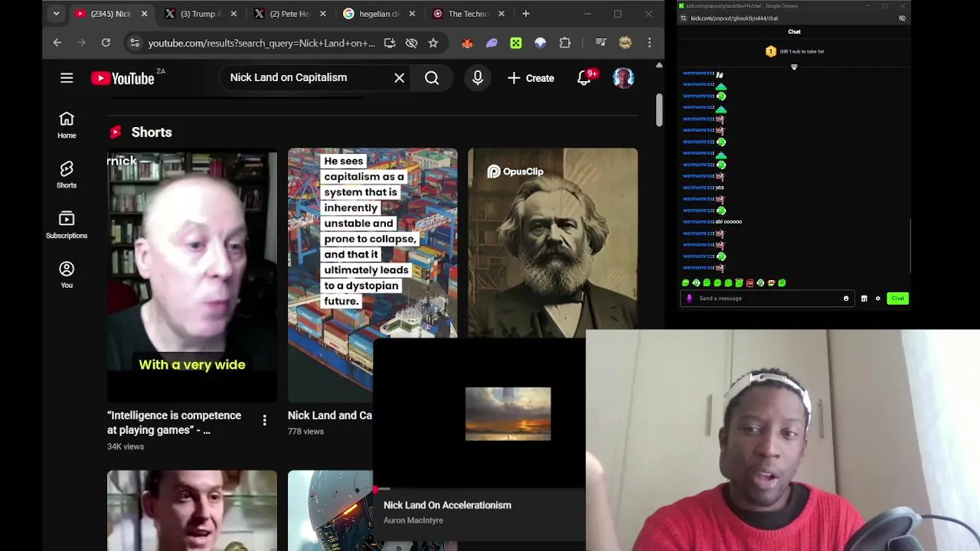Click 'Gift 1 sub to take 1st' banner
The height and width of the screenshot is (551, 980).
pos(795,51)
